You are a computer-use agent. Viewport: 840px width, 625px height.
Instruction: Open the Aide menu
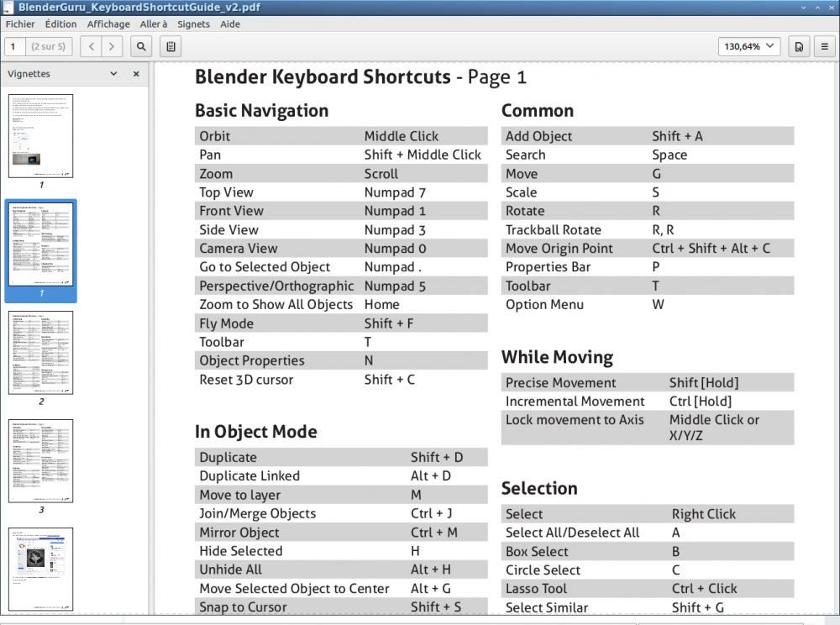pyautogui.click(x=230, y=24)
